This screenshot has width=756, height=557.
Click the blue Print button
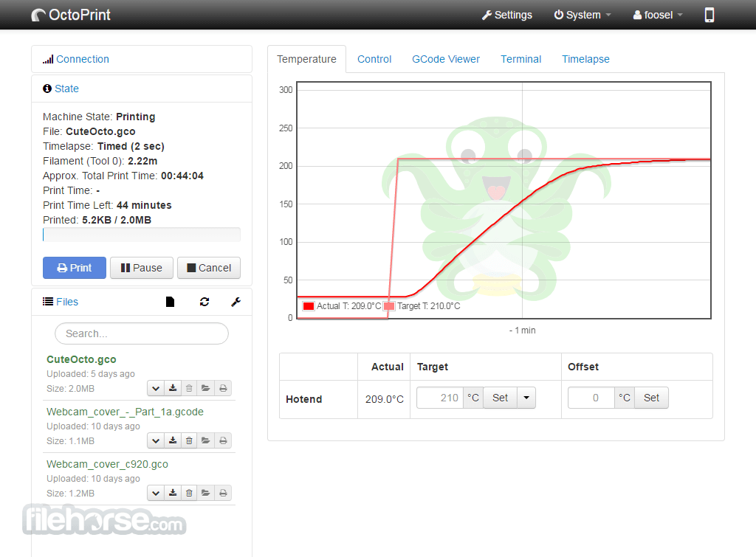(x=75, y=268)
